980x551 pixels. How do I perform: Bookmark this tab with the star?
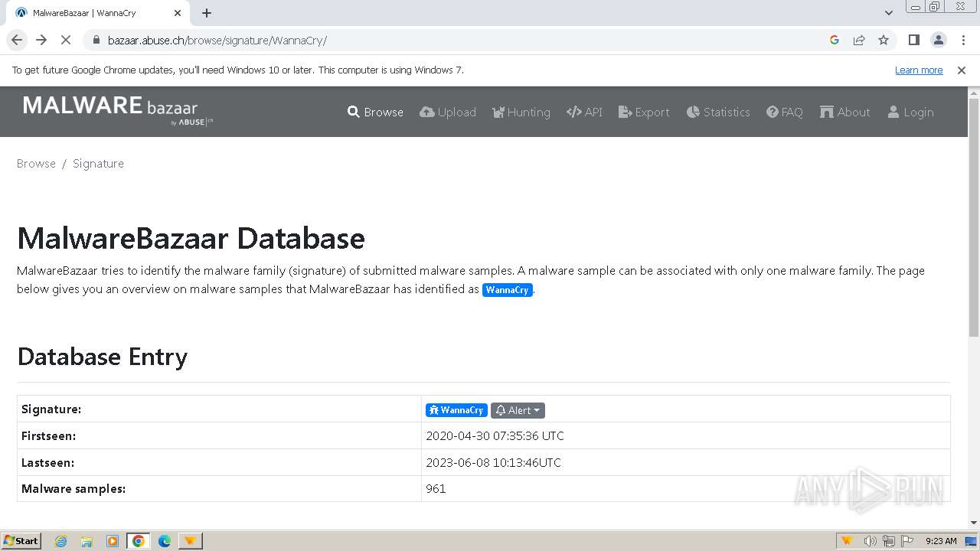coord(884,40)
